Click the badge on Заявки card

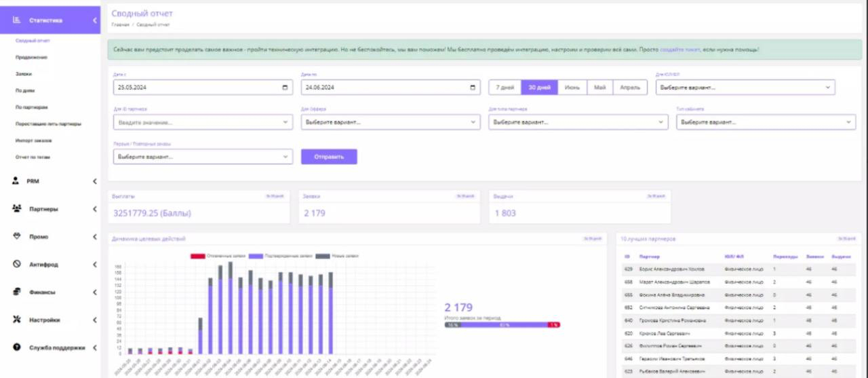(x=466, y=196)
